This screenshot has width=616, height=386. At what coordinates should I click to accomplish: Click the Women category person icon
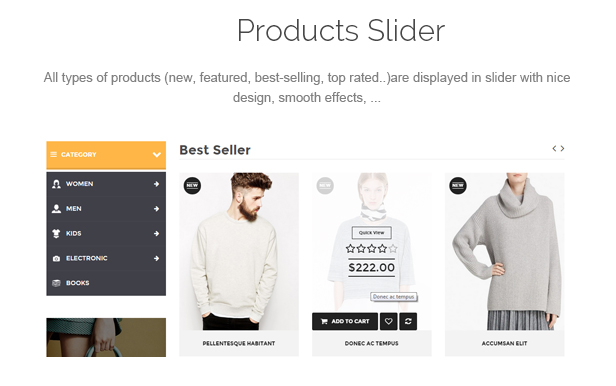[x=56, y=184]
